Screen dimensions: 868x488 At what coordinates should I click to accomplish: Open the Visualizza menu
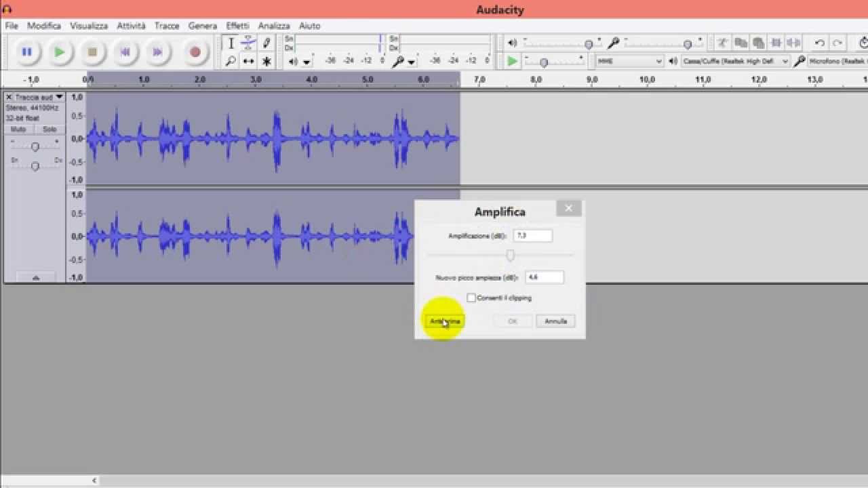89,26
